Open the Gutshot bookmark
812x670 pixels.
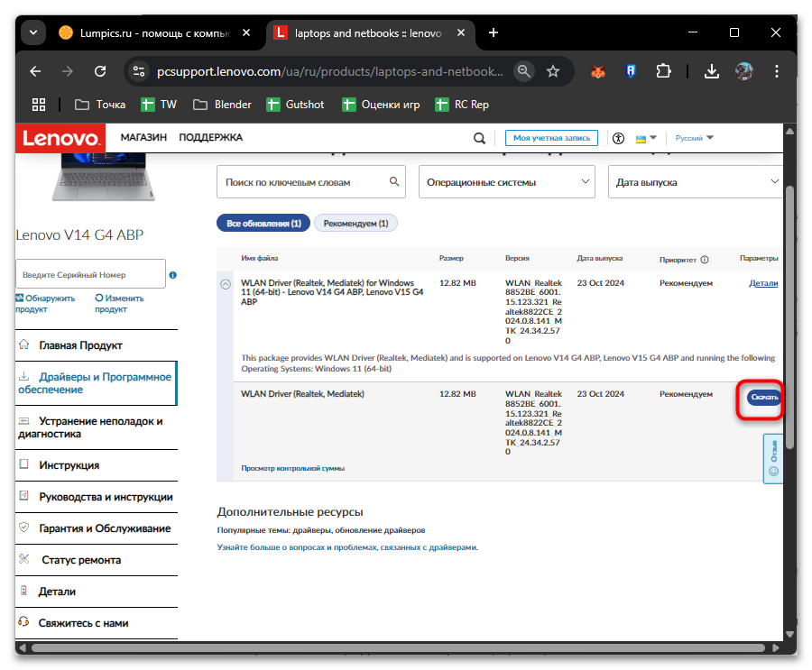295,105
